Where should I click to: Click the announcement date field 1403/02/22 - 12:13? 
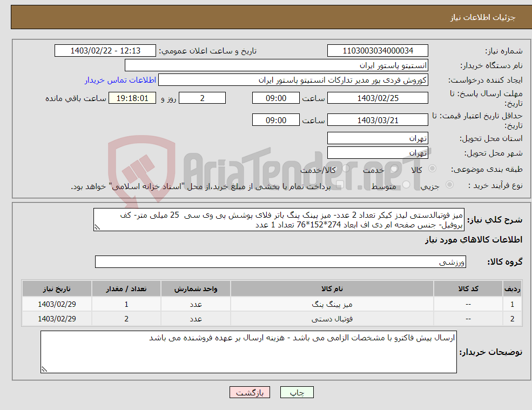pyautogui.click(x=105, y=51)
